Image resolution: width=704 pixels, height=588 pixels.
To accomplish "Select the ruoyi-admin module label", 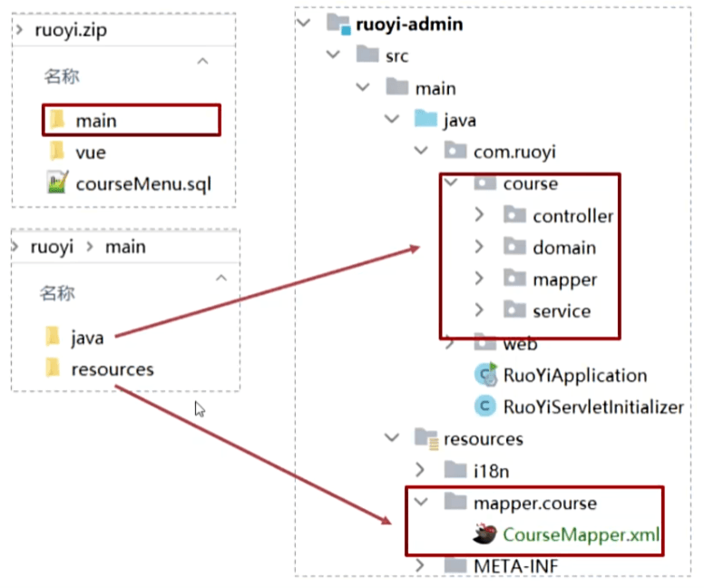I will tap(409, 24).
